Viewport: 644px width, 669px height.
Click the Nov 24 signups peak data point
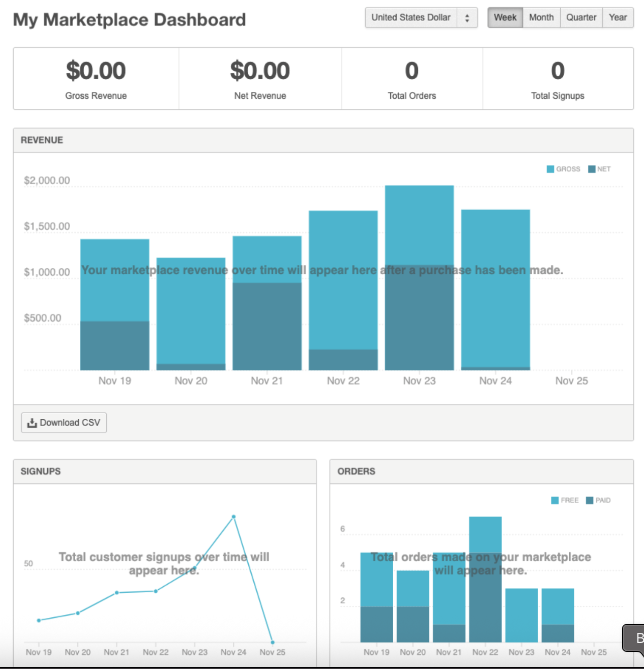coord(234,517)
